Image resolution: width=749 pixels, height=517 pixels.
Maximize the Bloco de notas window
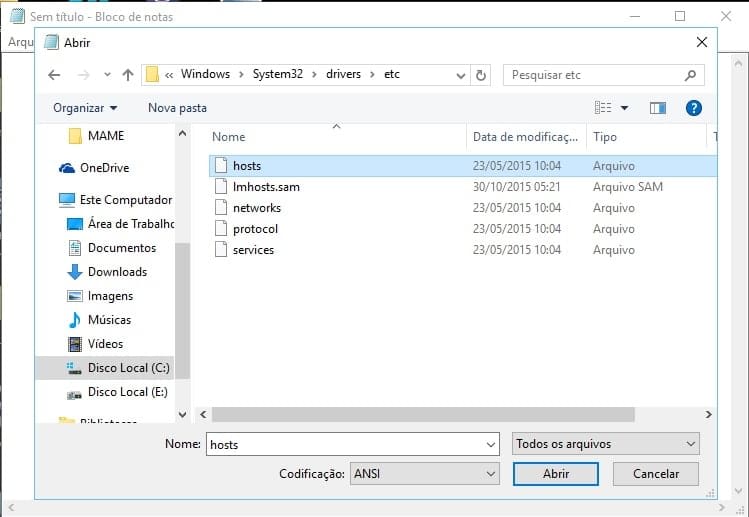pos(680,16)
